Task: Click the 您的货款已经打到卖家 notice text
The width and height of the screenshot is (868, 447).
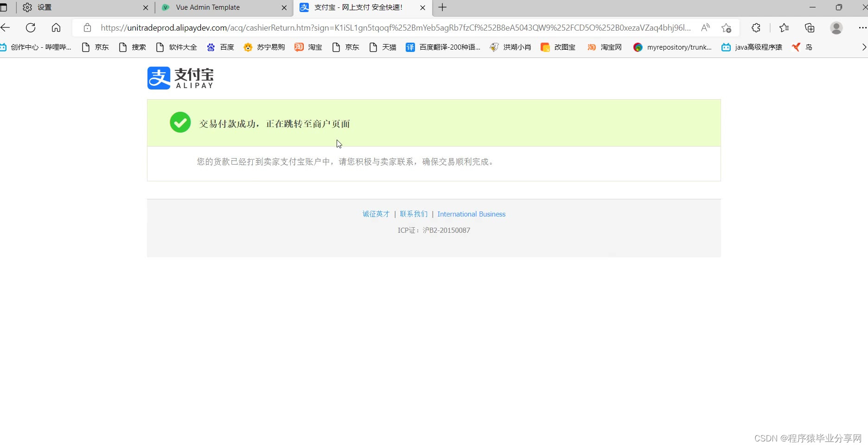Action: pyautogui.click(x=346, y=162)
